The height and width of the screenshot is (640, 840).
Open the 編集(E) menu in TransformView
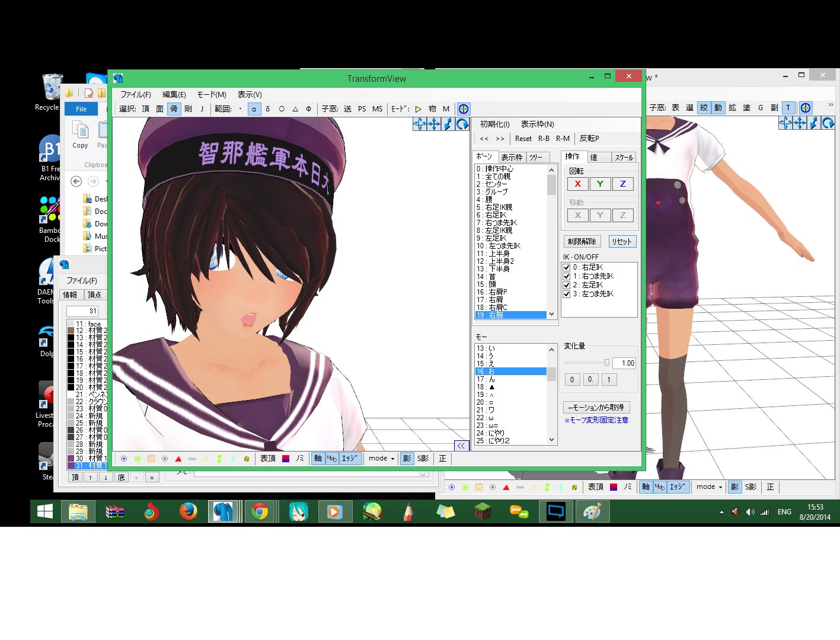[x=174, y=95]
